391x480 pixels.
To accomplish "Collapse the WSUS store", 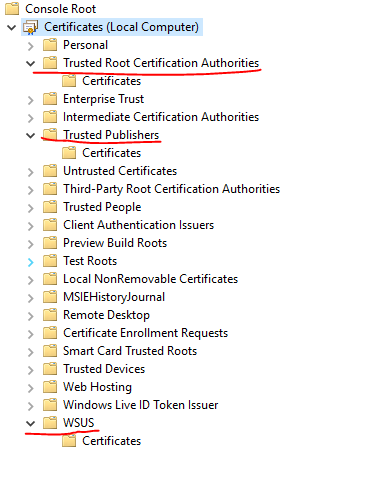I will tap(31, 423).
